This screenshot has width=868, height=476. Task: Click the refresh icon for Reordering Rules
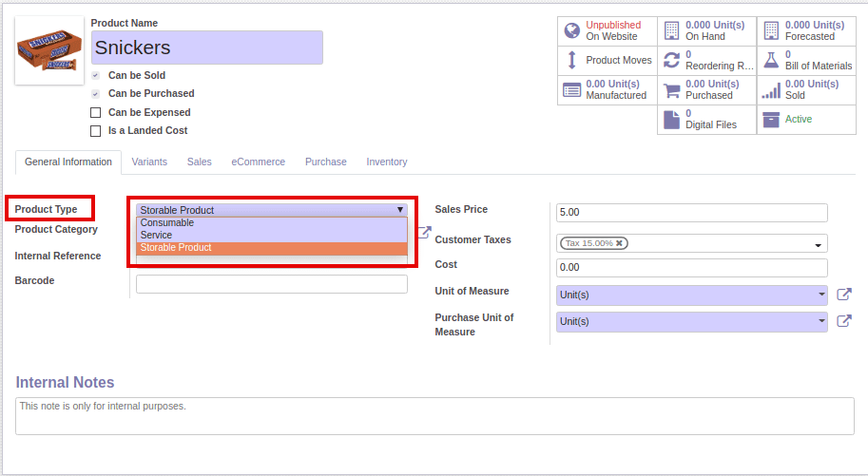point(671,60)
